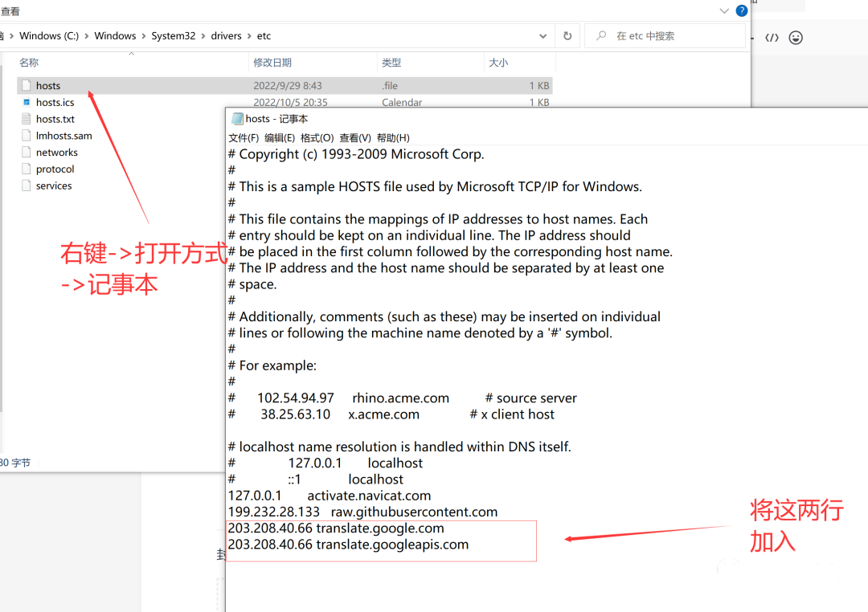
Task: Select the hosts.ics calendar file icon
Action: coord(26,102)
